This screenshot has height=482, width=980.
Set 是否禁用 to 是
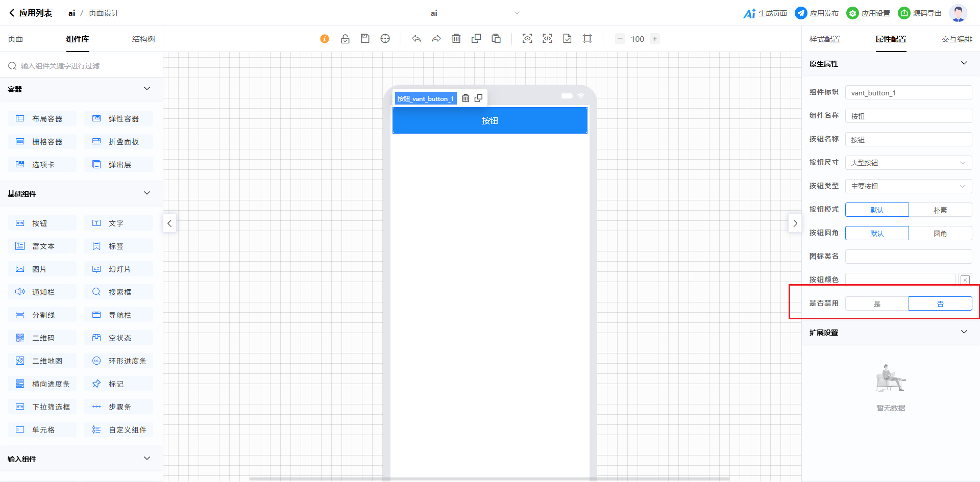877,303
